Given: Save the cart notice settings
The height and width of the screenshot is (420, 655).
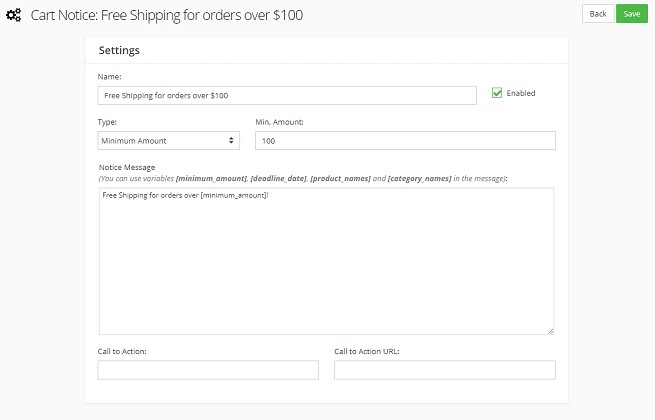Looking at the screenshot, I should coord(632,14).
